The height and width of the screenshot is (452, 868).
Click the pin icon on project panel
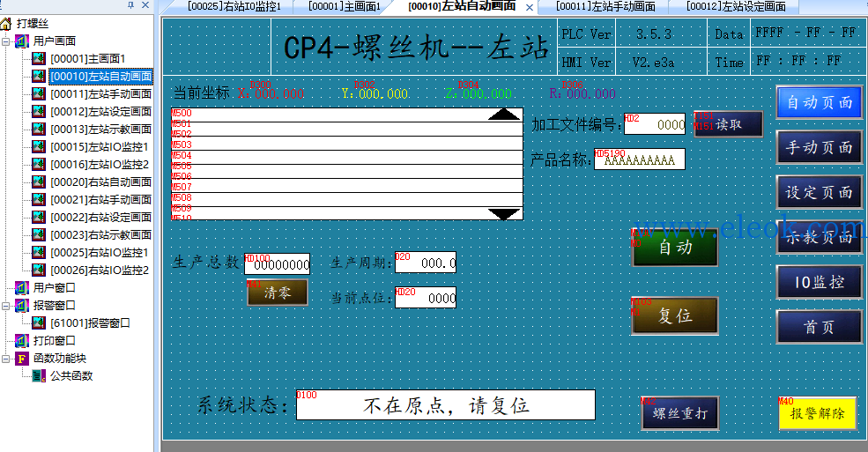[x=130, y=5]
